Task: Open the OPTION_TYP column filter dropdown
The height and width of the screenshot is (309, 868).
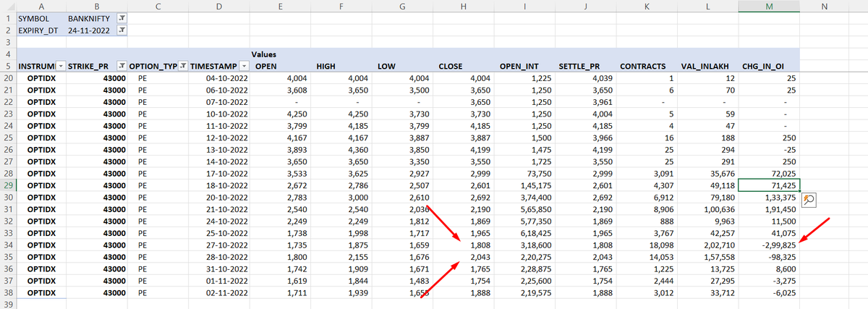Action: pos(182,66)
